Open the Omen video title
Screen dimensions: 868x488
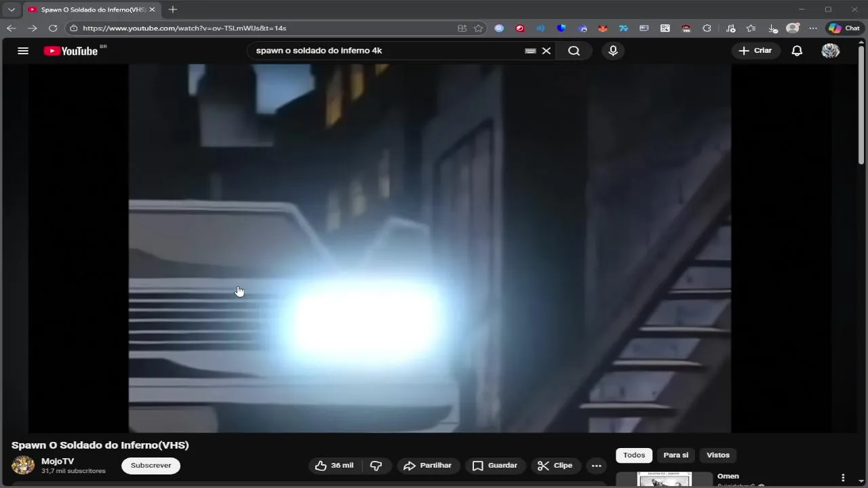tap(728, 476)
